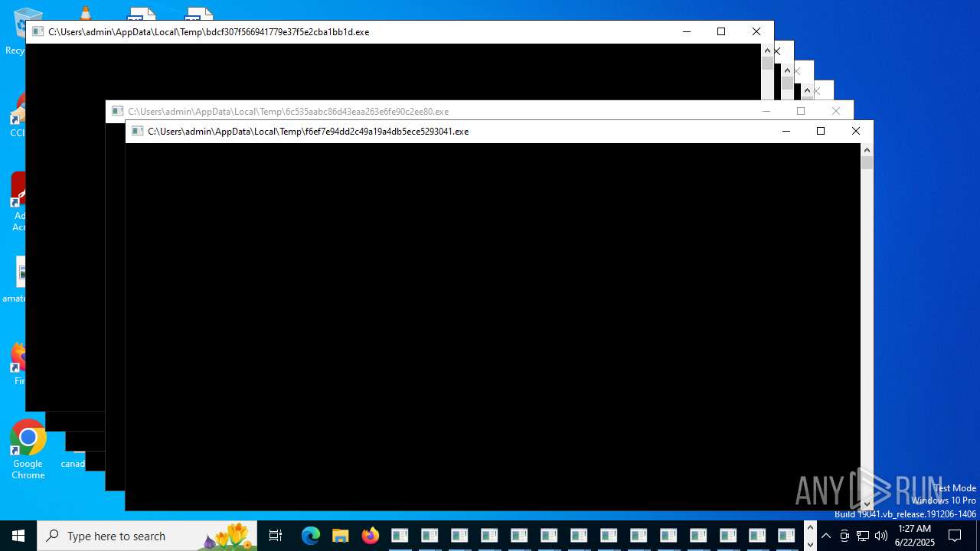Minimize the f6ef7e94dd2c console window

(x=786, y=131)
